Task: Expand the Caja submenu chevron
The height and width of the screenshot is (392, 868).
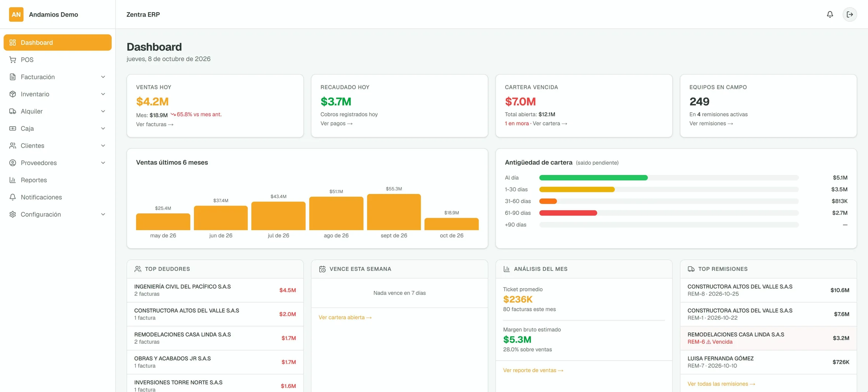Action: [x=103, y=128]
